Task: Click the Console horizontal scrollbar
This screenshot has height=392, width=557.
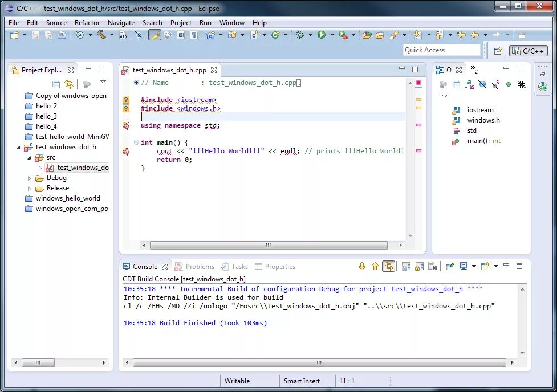Action: click(x=319, y=362)
